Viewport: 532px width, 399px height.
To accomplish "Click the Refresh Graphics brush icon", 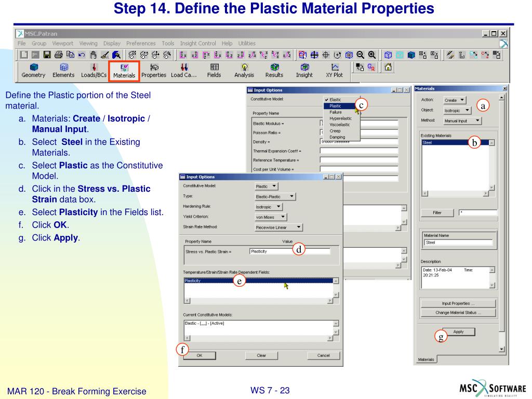I will (x=116, y=55).
